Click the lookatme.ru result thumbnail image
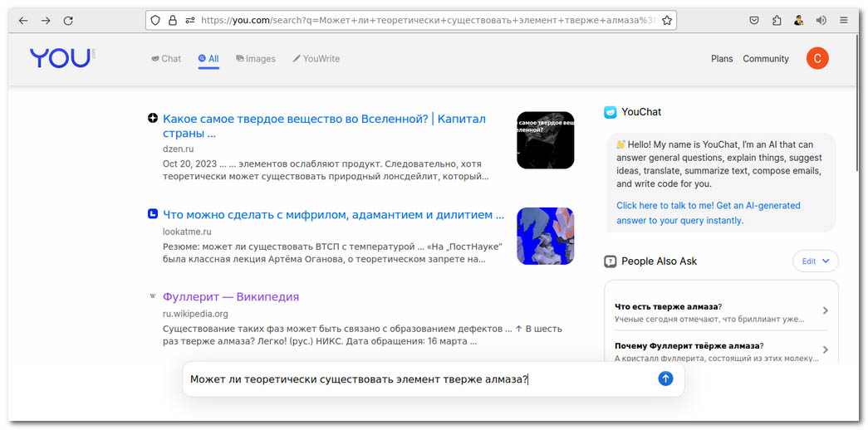 (545, 236)
